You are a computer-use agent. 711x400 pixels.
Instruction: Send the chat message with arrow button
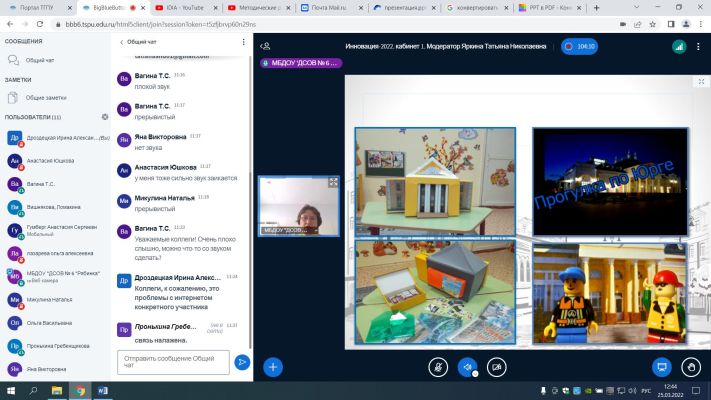pyautogui.click(x=242, y=362)
